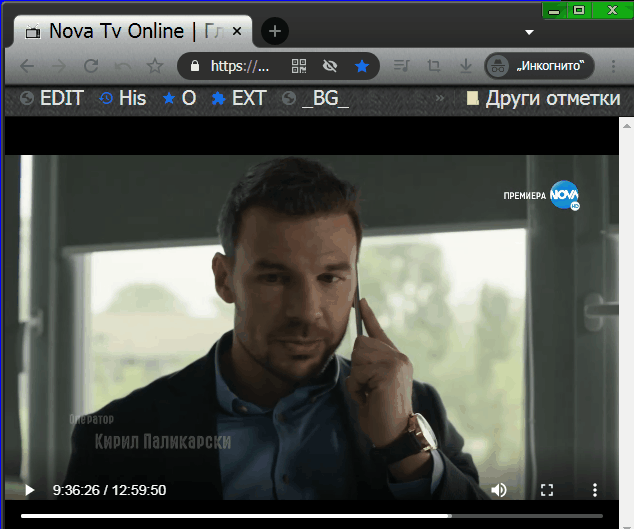Open the _BG_ bookmark
This screenshot has width=634, height=529.
coord(315,98)
